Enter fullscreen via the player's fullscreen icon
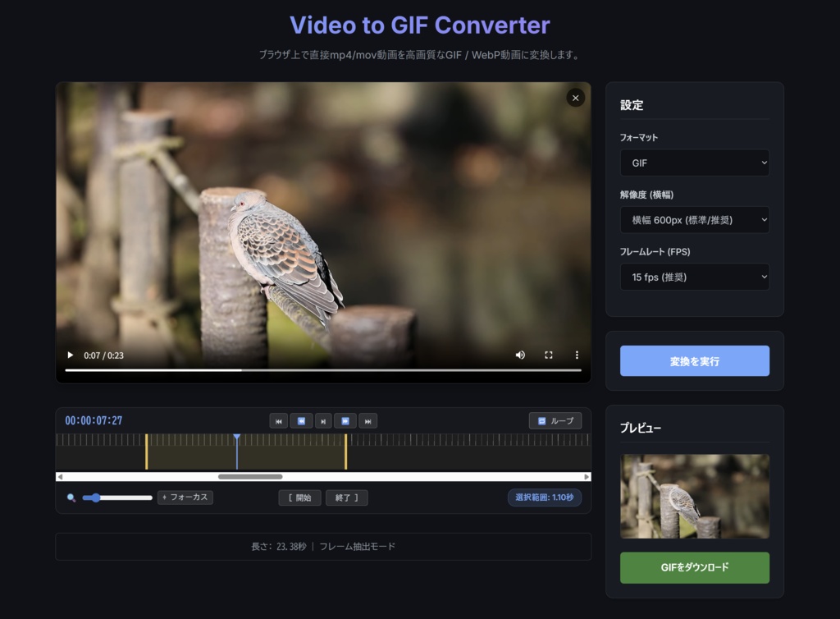 [x=550, y=355]
